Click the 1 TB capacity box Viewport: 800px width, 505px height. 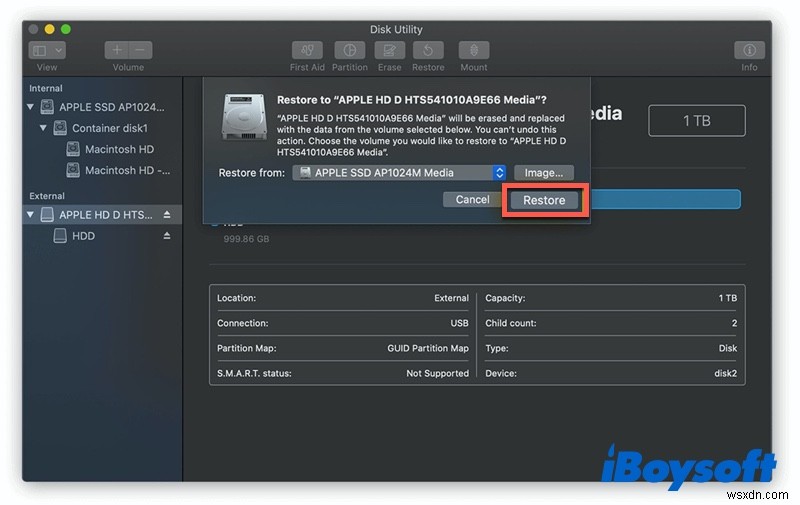[697, 121]
